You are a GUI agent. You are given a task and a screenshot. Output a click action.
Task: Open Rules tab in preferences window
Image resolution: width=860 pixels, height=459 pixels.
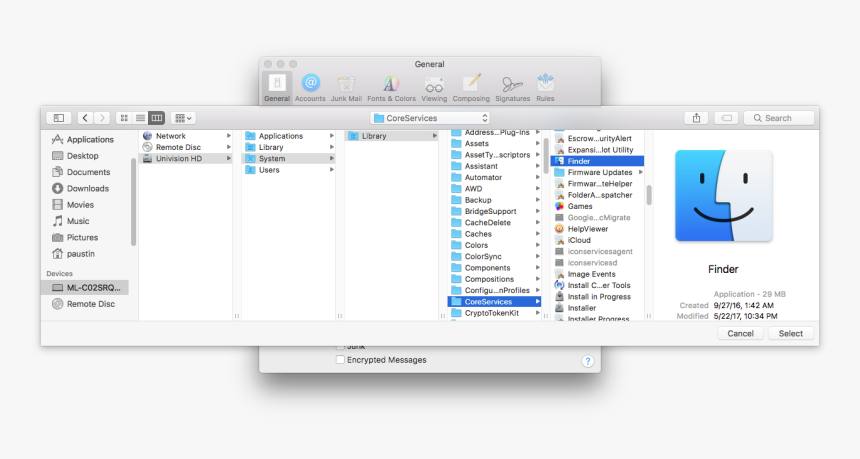[545, 88]
